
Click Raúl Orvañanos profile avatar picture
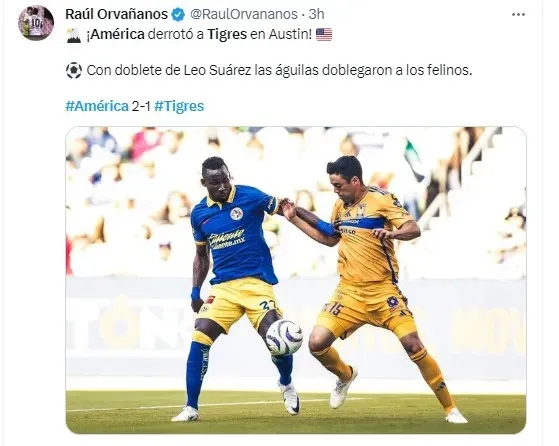pos(36,23)
